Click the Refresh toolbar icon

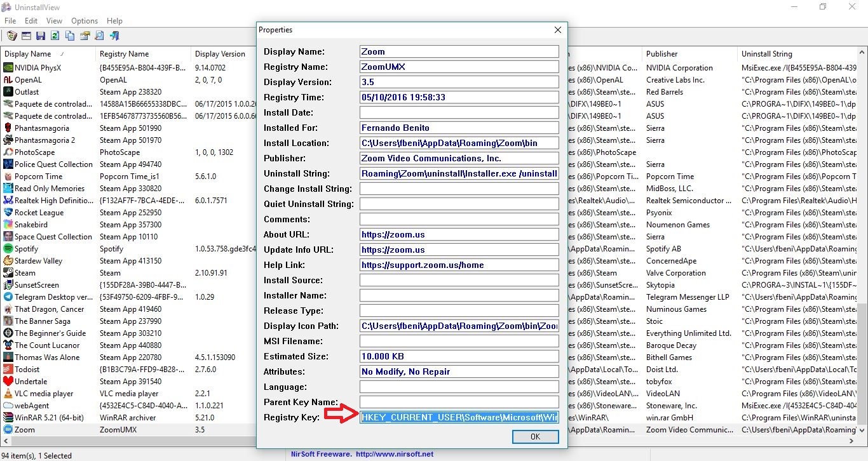pos(55,36)
